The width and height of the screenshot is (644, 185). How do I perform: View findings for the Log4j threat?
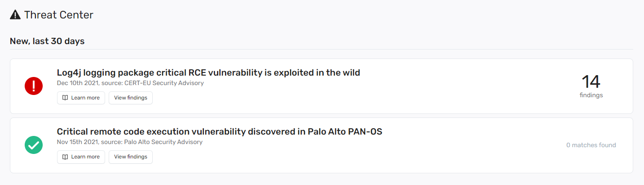[131, 98]
